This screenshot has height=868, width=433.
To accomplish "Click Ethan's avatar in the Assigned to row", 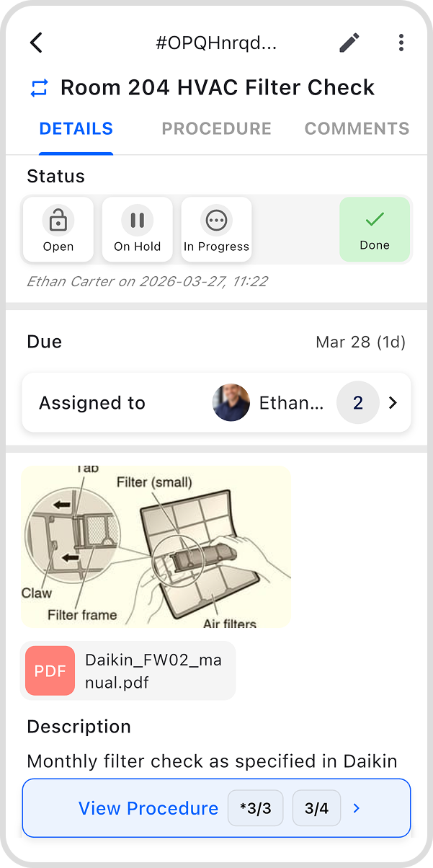I will [x=231, y=403].
